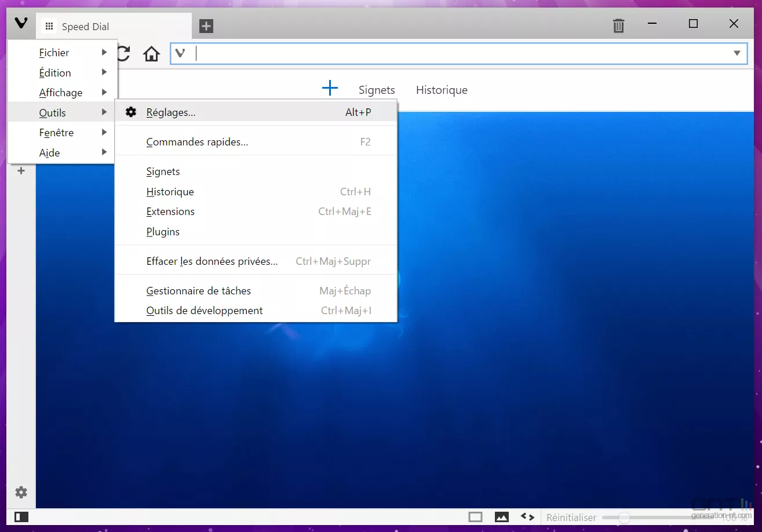Viewport: 762px width, 532px height.
Task: Choose Plugins menu entry
Action: [x=256, y=232]
